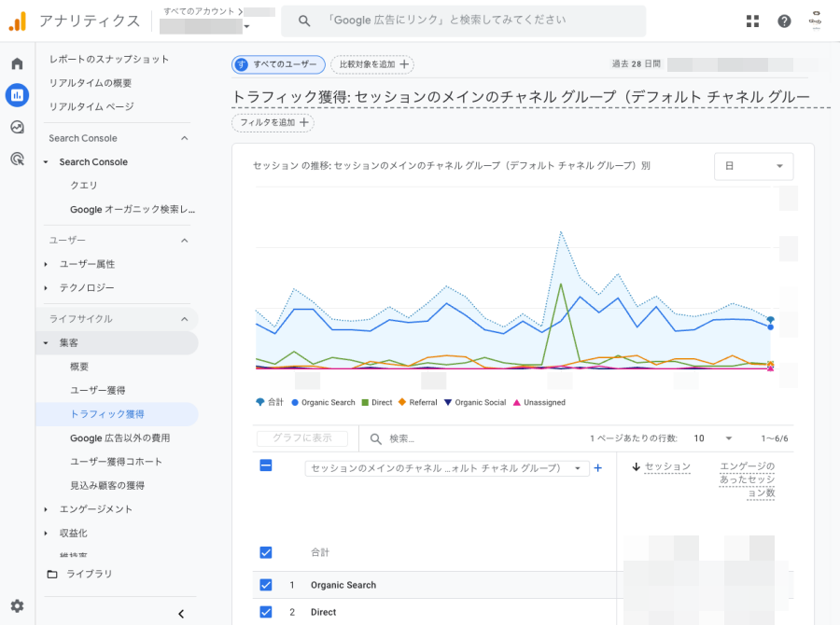Open ユーザー獲得コホート report
Viewport: 840px width, 625px height.
coord(116,462)
